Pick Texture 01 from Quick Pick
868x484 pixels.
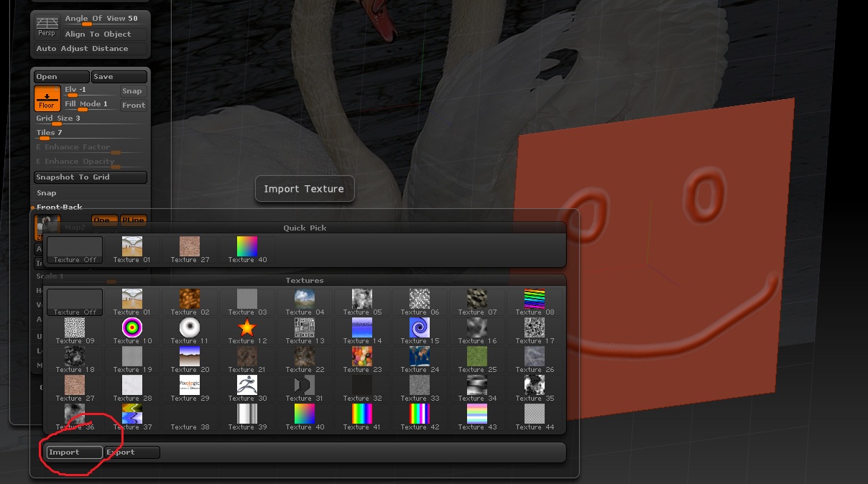coord(132,250)
